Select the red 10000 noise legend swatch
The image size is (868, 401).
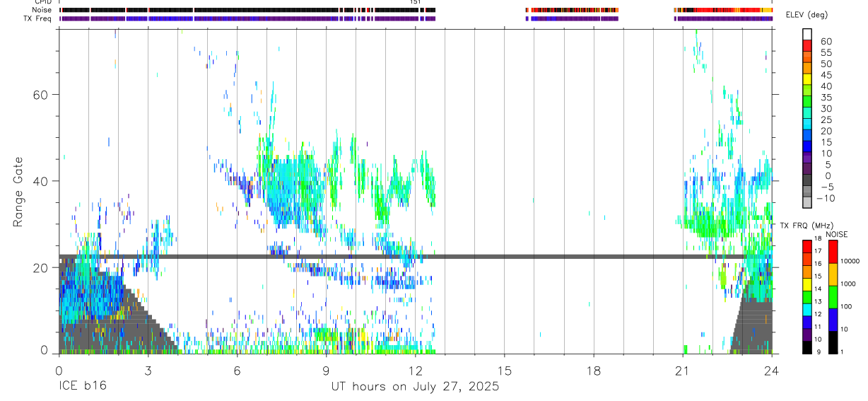pyautogui.click(x=832, y=252)
